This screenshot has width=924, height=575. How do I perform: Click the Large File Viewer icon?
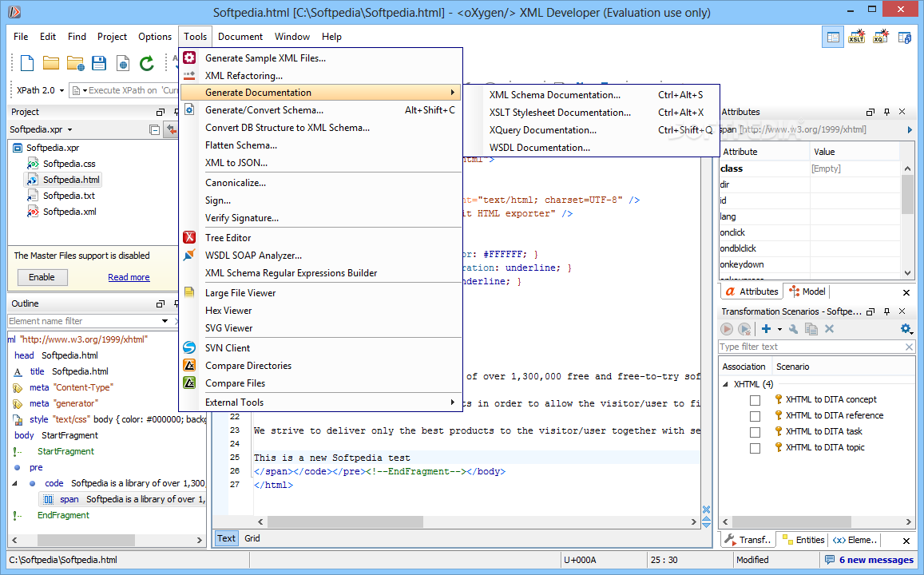pos(189,292)
